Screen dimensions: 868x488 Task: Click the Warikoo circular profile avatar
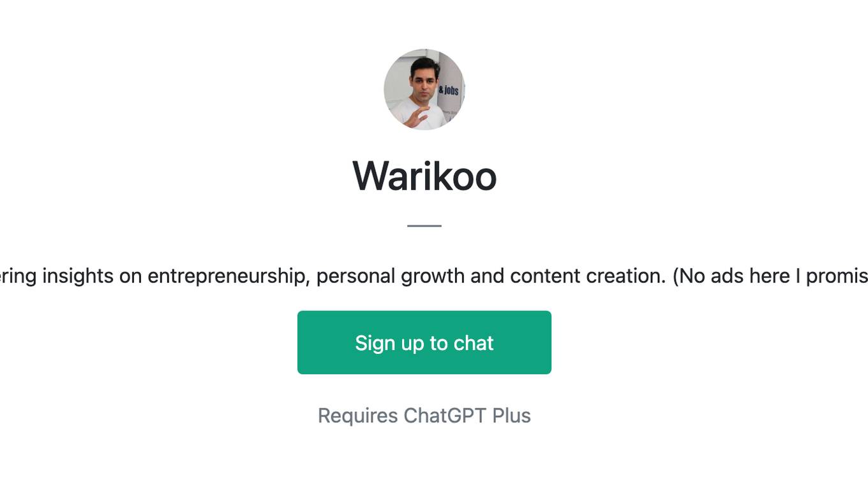(x=424, y=89)
